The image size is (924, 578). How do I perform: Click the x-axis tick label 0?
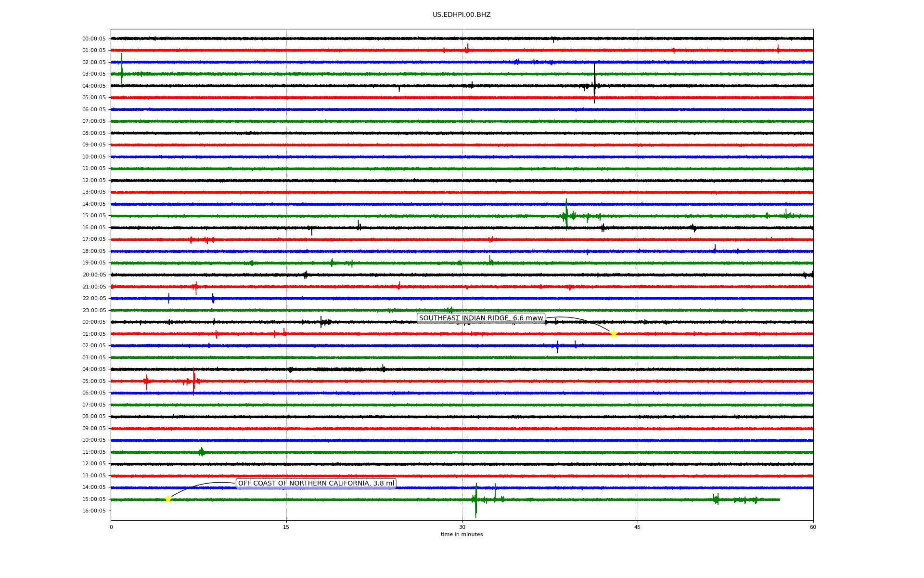[111, 527]
